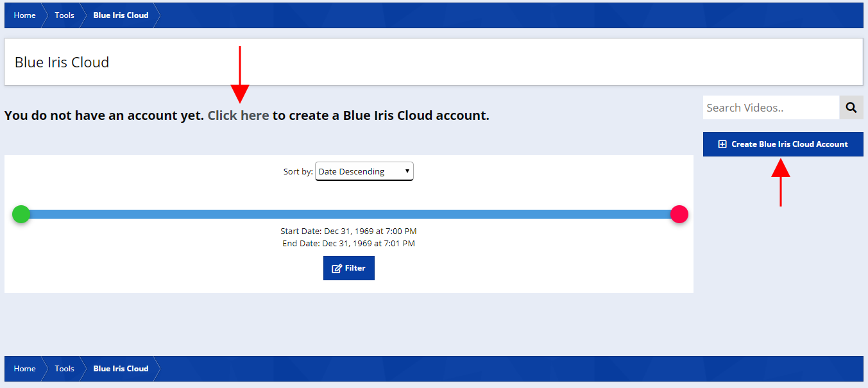Click the red end date slider handle
The image size is (868, 388).
click(x=679, y=214)
